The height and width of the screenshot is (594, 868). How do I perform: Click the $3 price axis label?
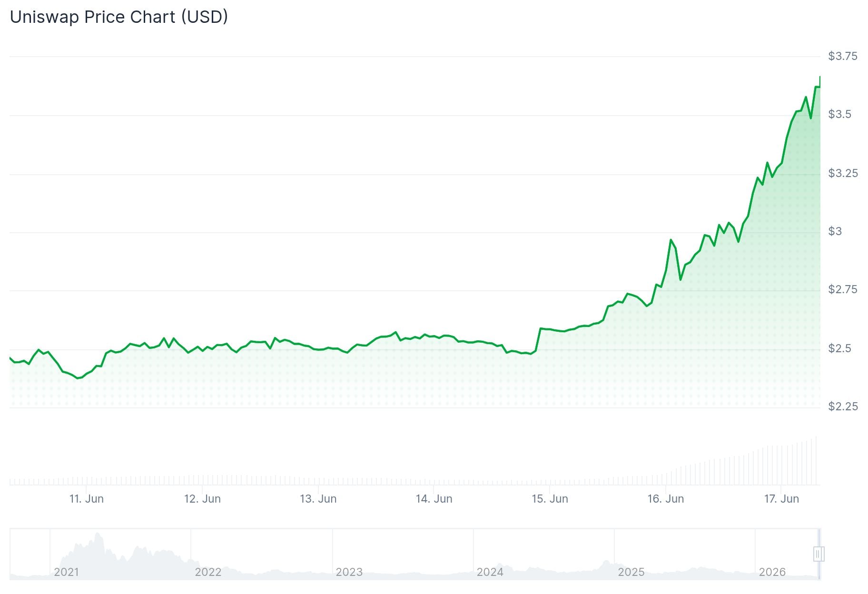tap(835, 231)
